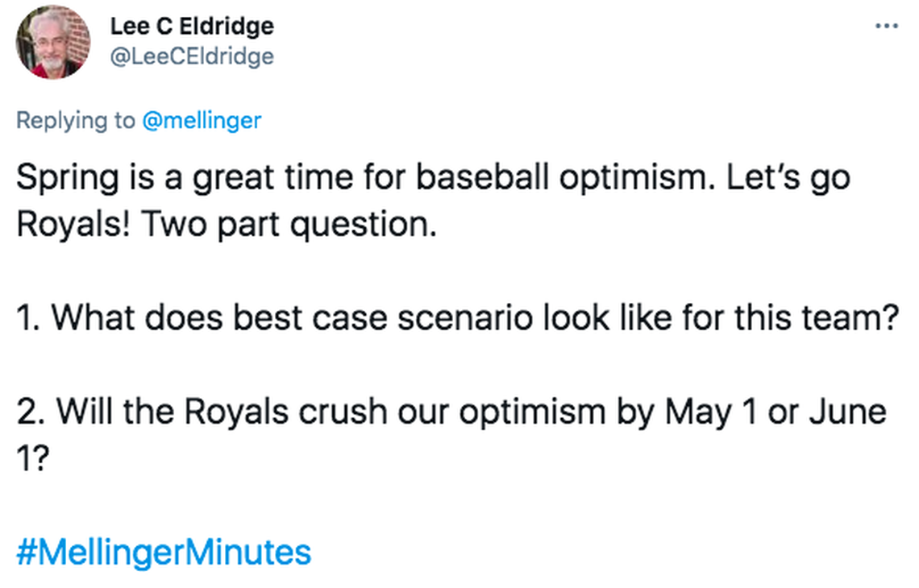Click Lee C Eldridge's profile photo

(x=53, y=42)
